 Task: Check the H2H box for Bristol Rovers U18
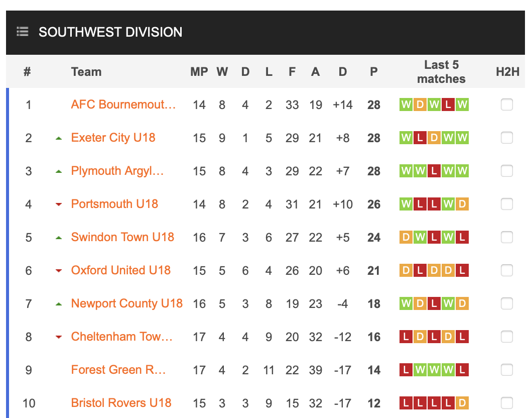(x=507, y=403)
